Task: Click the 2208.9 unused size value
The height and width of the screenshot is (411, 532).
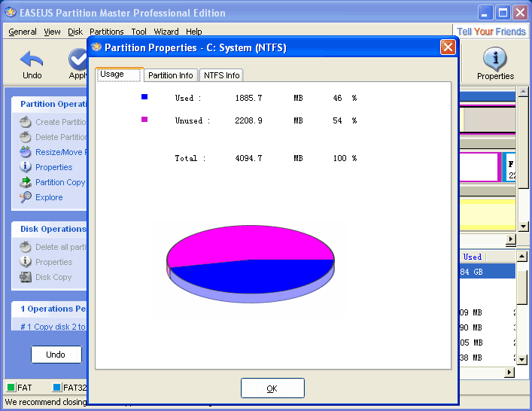Action: tap(249, 120)
